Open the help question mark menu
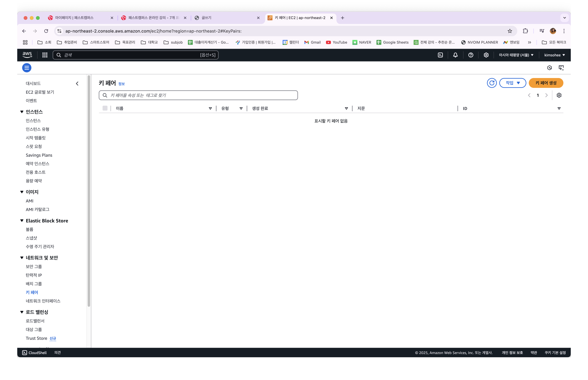Screen dimensions: 588x380 [471, 55]
